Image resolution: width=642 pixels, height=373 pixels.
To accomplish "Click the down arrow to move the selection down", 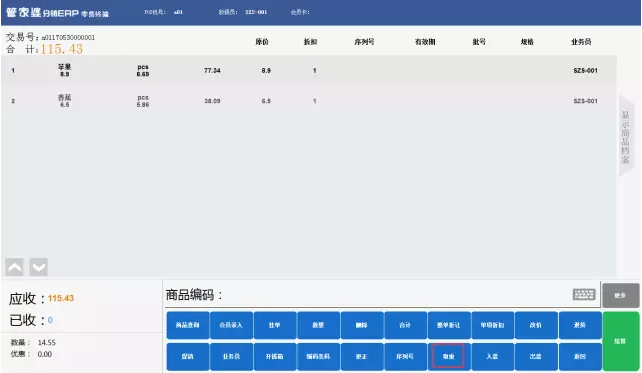I will (39, 267).
